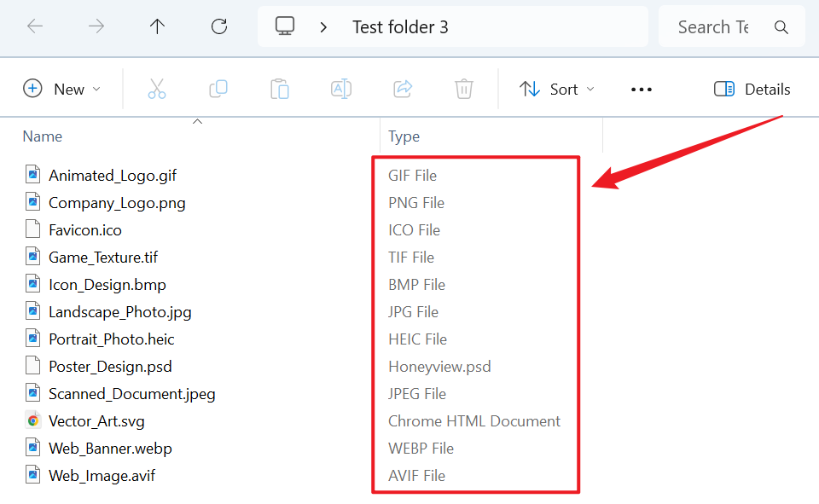Click the image icon of Landscape_Photo.jpg
This screenshot has width=819, height=504.
pos(33,310)
